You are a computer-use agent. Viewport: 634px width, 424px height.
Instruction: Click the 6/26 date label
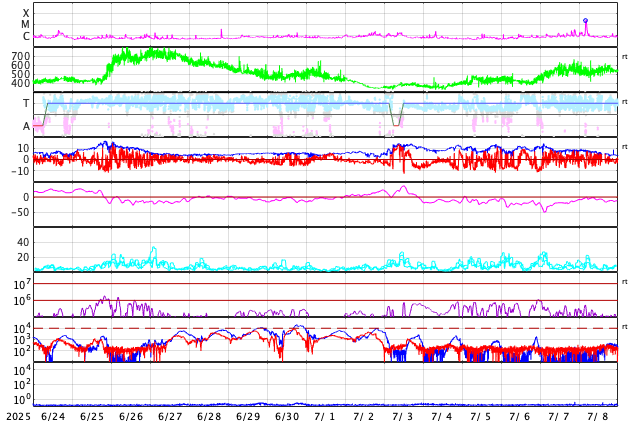pos(131,416)
